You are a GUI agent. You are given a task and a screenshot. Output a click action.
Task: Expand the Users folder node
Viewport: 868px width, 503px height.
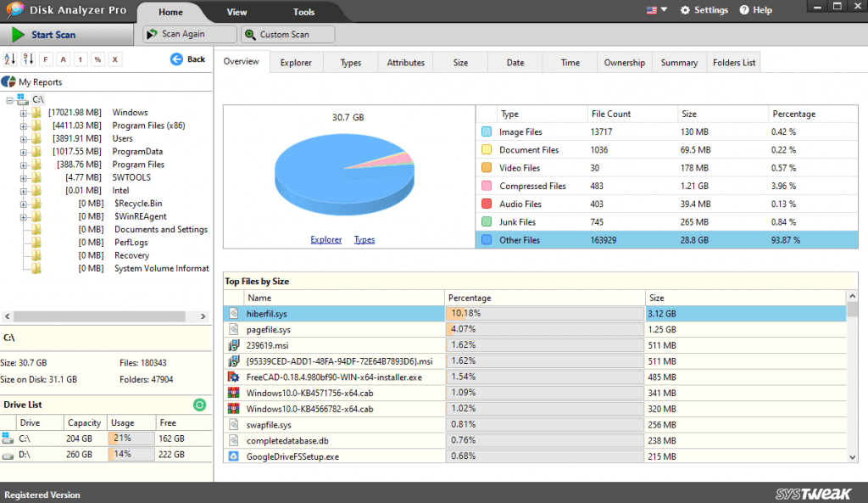(23, 139)
